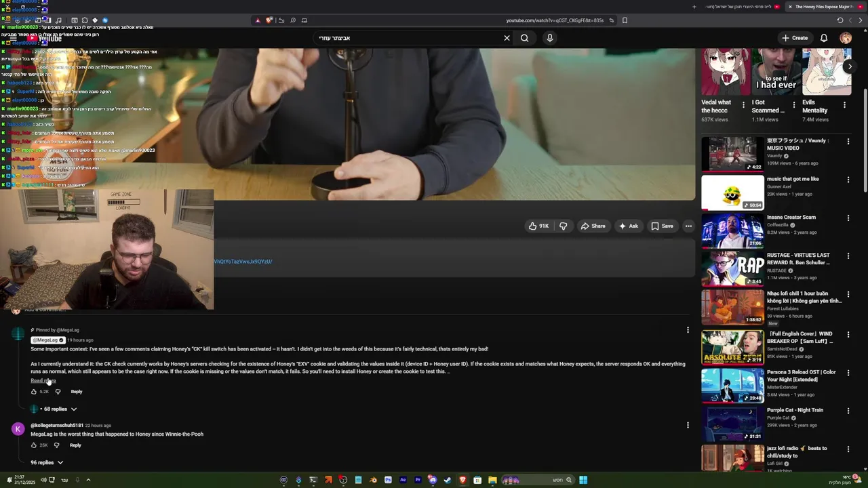Expand the 96 replies thread
Screen dimensions: 868x488
[47, 462]
